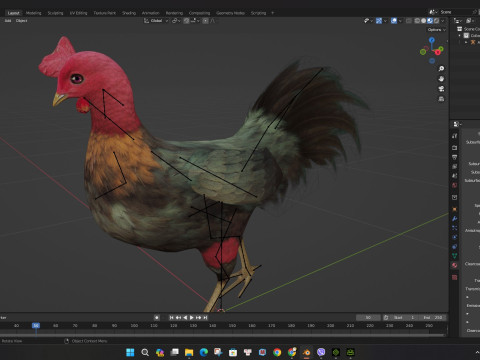Select wireframe viewport shading
480x360 pixels.
tap(417, 21)
